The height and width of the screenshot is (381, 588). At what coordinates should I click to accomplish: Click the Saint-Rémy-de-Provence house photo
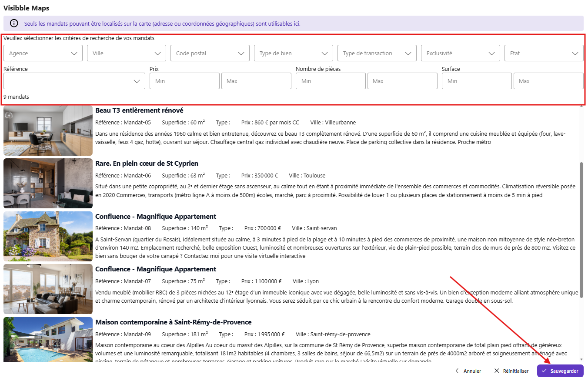point(48,340)
